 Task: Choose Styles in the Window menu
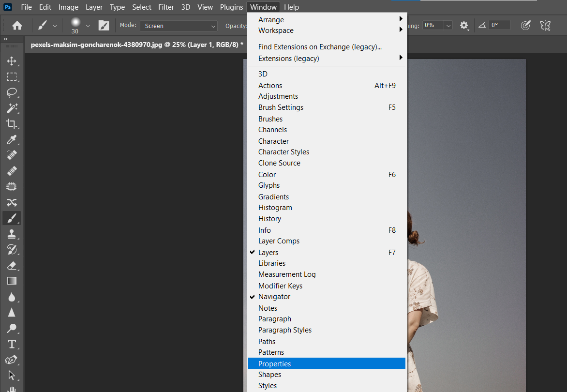click(327, 386)
